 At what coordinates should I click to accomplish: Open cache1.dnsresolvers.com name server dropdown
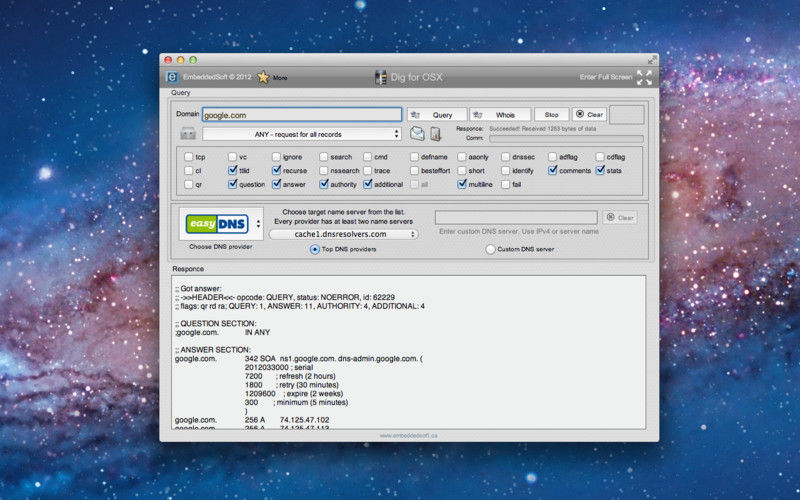click(343, 234)
